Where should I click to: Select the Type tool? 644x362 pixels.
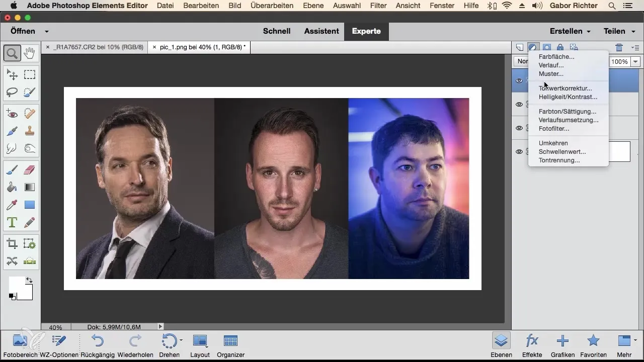(x=13, y=222)
